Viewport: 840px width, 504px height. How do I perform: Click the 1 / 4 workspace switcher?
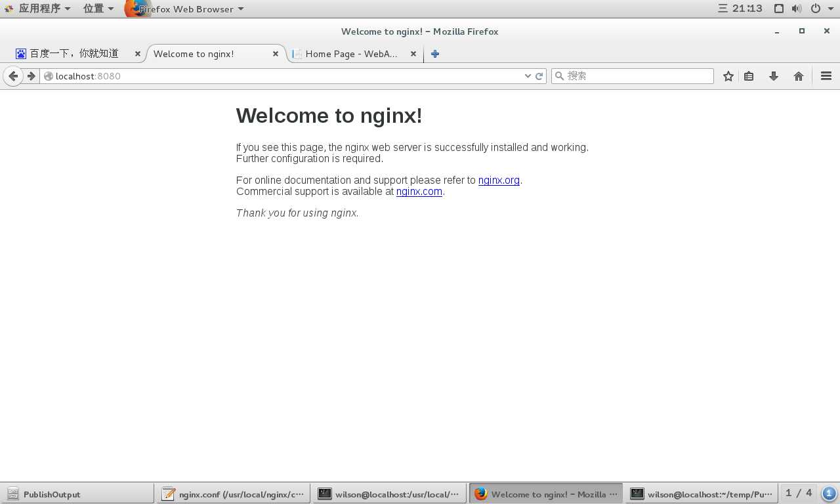coord(799,493)
